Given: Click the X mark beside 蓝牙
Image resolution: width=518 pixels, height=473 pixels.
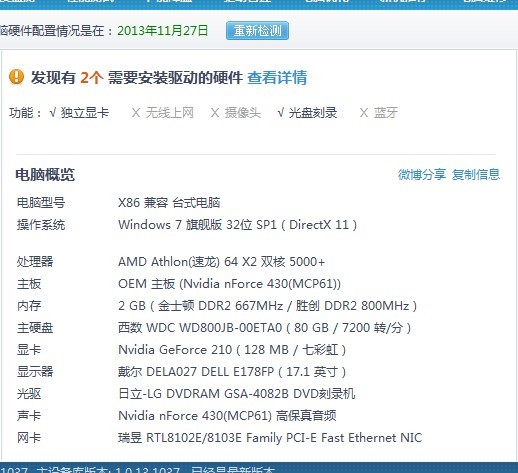Looking at the screenshot, I should click(x=364, y=113).
